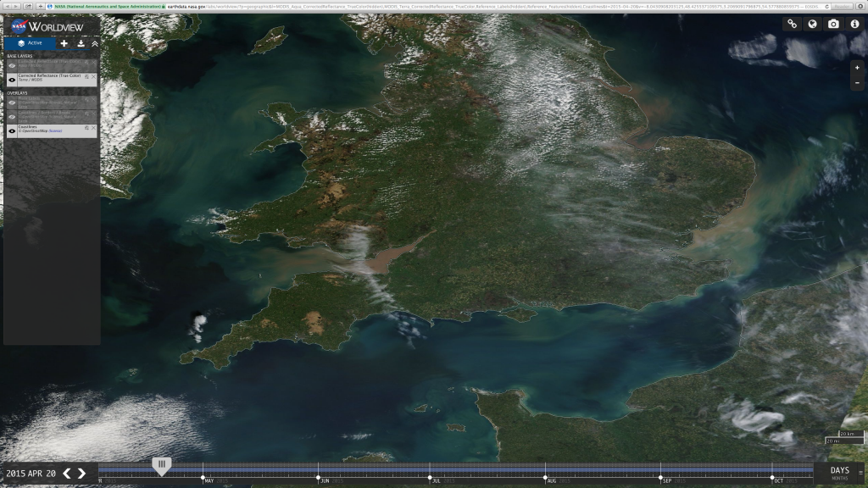Jump to SEP 2015 on the timeline
Screen dimensions: 868x488
(666, 481)
